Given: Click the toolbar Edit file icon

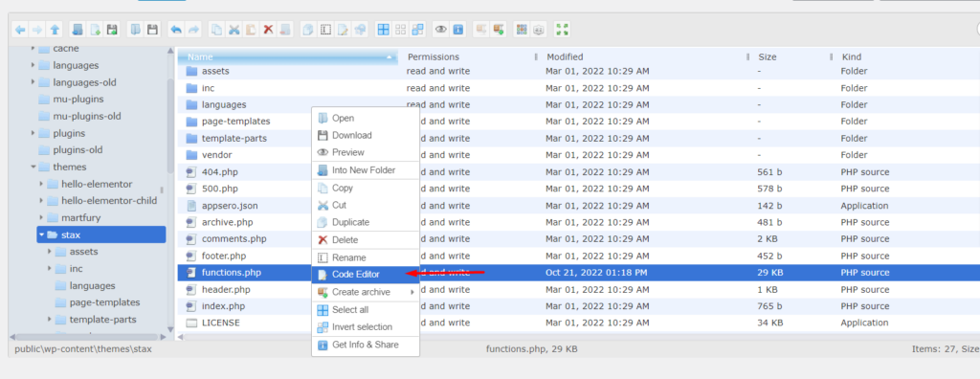Looking at the screenshot, I should click(x=343, y=29).
